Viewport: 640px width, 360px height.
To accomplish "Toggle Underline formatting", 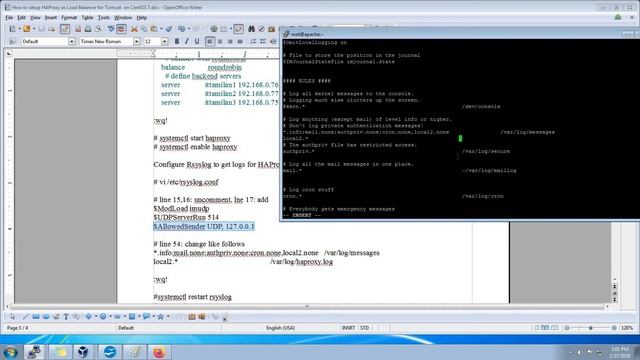I will 197,41.
